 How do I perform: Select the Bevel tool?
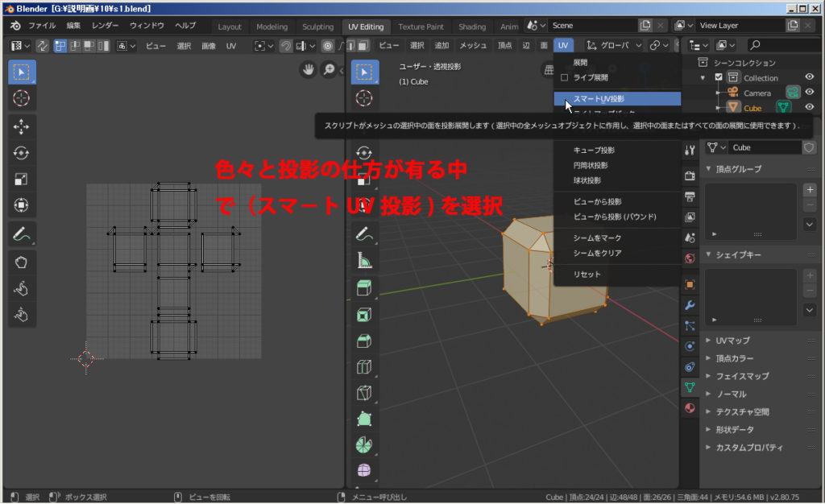(364, 341)
